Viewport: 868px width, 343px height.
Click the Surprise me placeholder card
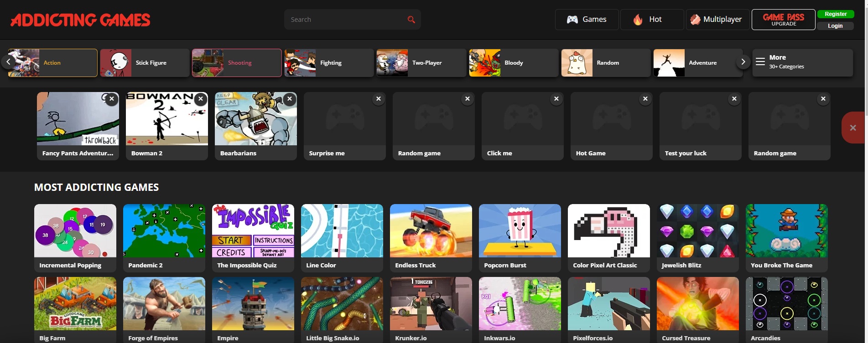pyautogui.click(x=345, y=126)
